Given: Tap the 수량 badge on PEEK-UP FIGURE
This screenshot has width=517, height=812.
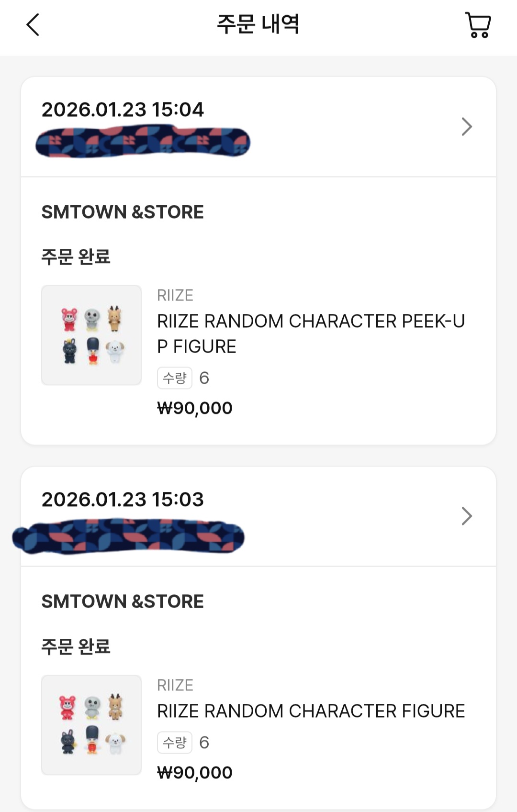Looking at the screenshot, I should point(175,378).
